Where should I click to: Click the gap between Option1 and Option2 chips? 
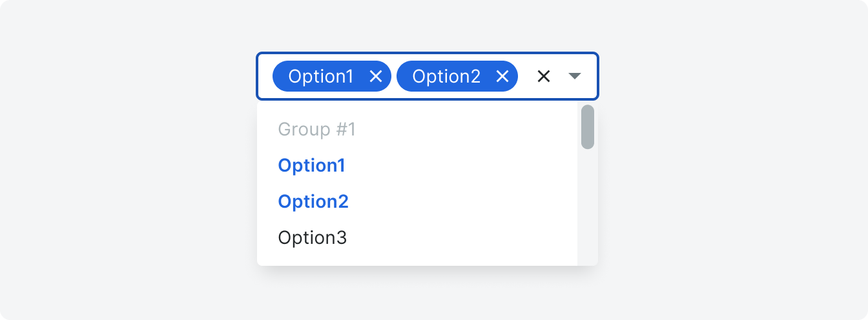[394, 77]
